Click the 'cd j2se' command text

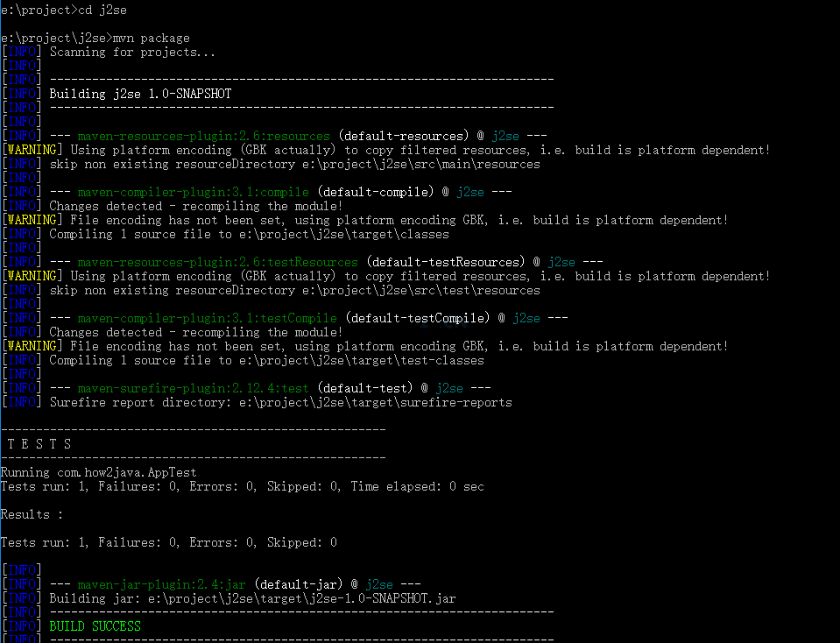click(x=102, y=11)
